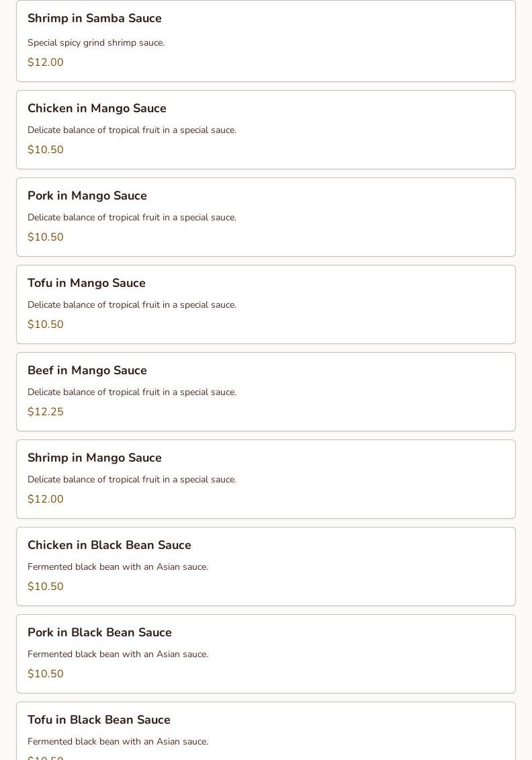The image size is (532, 760).
Task: Click the Chicken in Black Bean Sauce title
Action: 109,545
